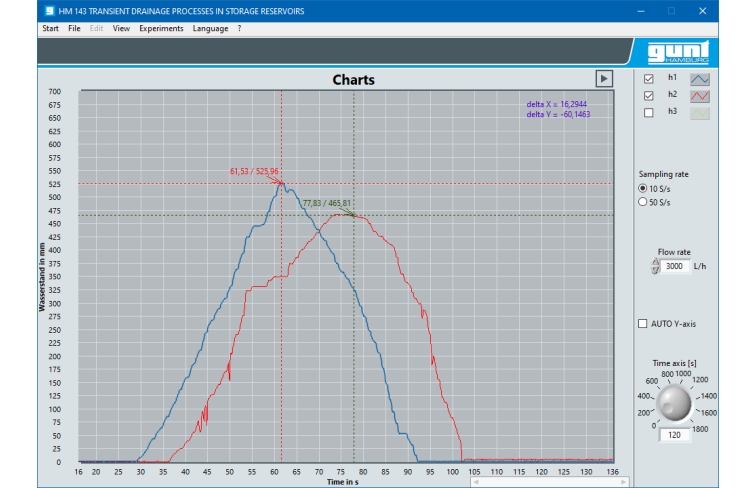Click the 1000 mark on Time axis dial
Image resolution: width=755 pixels, height=488 pixels.
683,373
